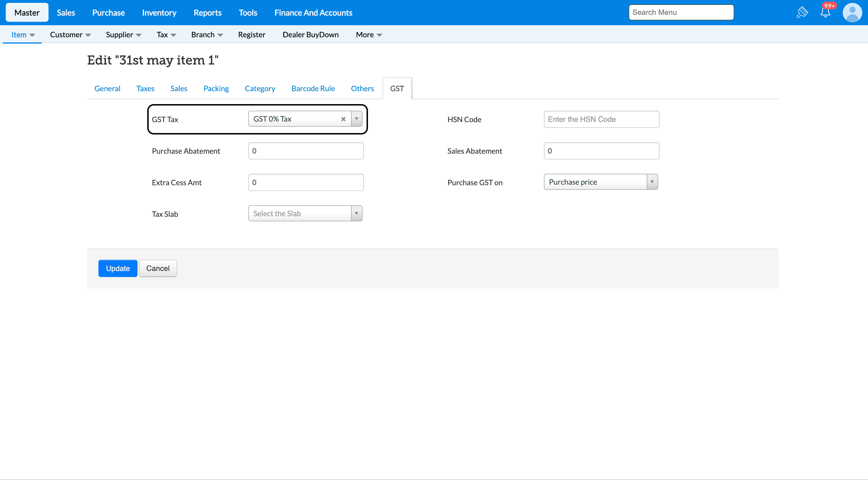868x480 pixels.
Task: Clear the GST 0% Tax selection
Action: pos(343,119)
